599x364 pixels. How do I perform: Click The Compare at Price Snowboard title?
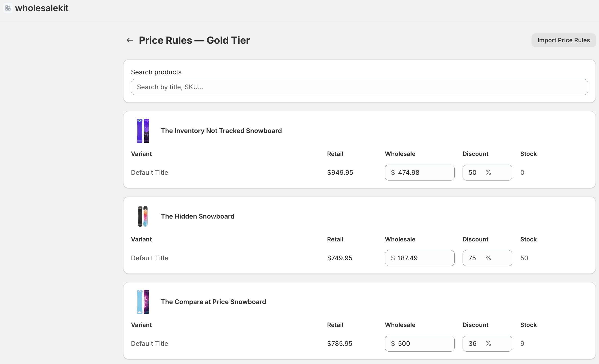[213, 302]
